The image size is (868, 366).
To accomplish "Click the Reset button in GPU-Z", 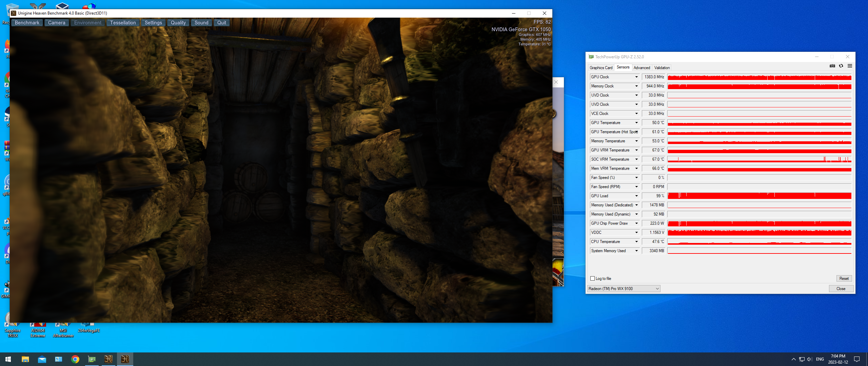I will pos(844,279).
